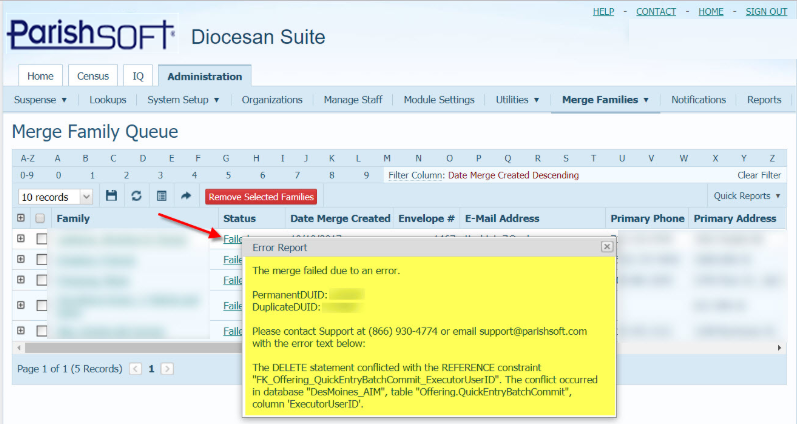Open Notifications menu item

point(698,100)
